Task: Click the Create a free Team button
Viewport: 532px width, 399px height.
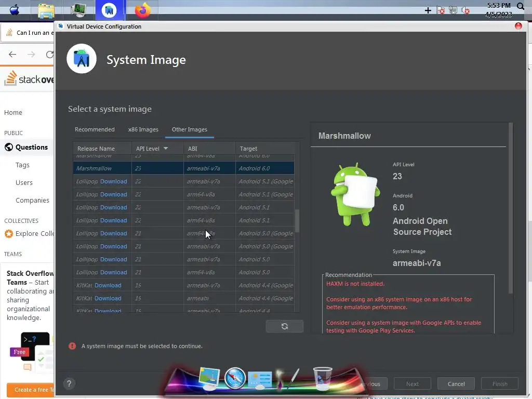Action: [x=30, y=390]
